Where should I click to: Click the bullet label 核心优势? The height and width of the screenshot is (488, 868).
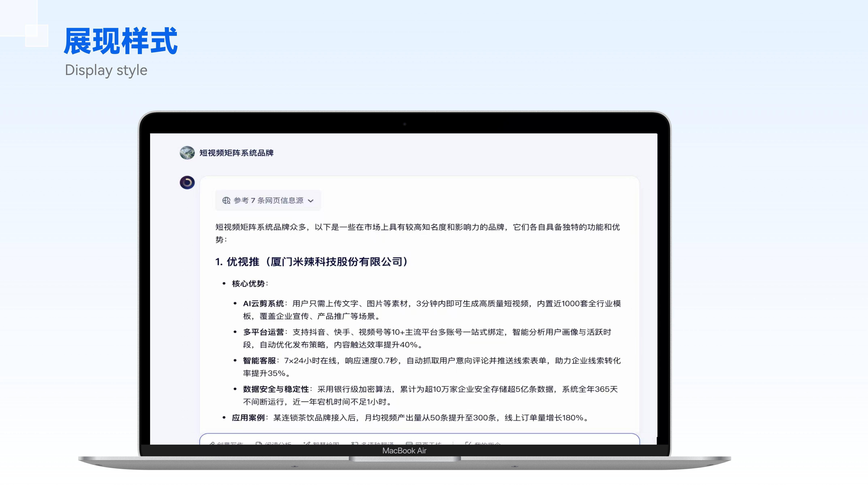[248, 284]
